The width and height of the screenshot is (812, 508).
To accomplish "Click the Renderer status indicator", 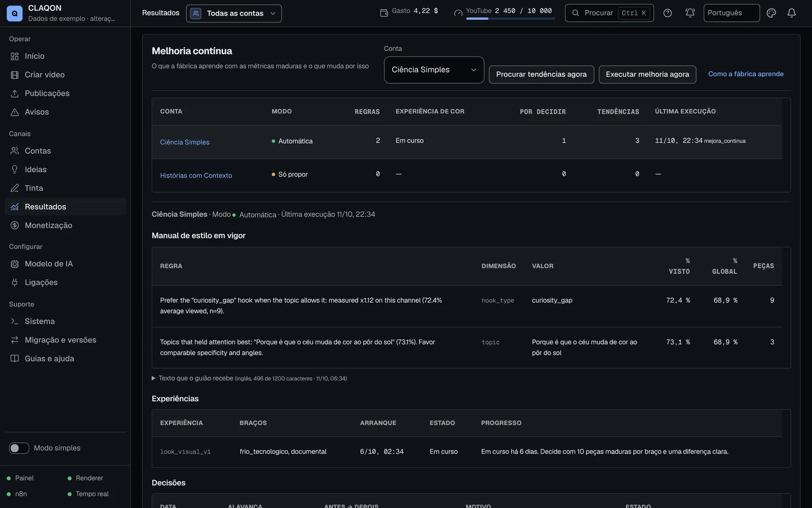I will click(85, 479).
